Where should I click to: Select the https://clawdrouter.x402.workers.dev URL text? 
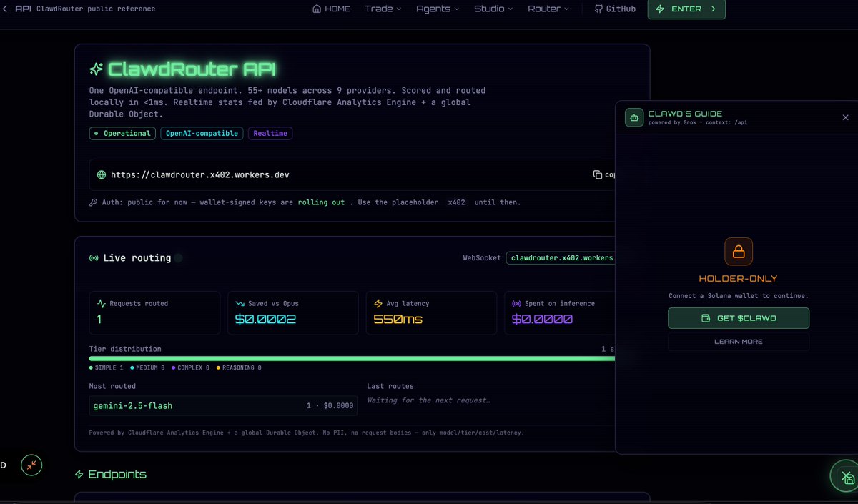tap(200, 174)
